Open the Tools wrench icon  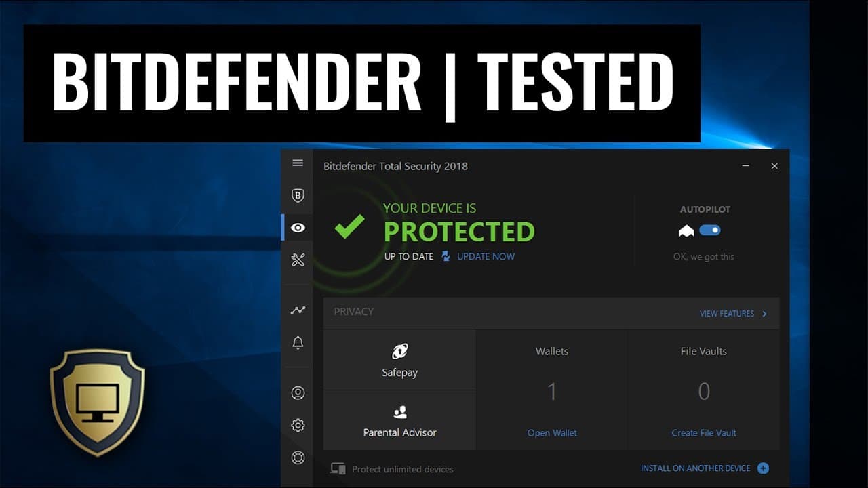298,260
